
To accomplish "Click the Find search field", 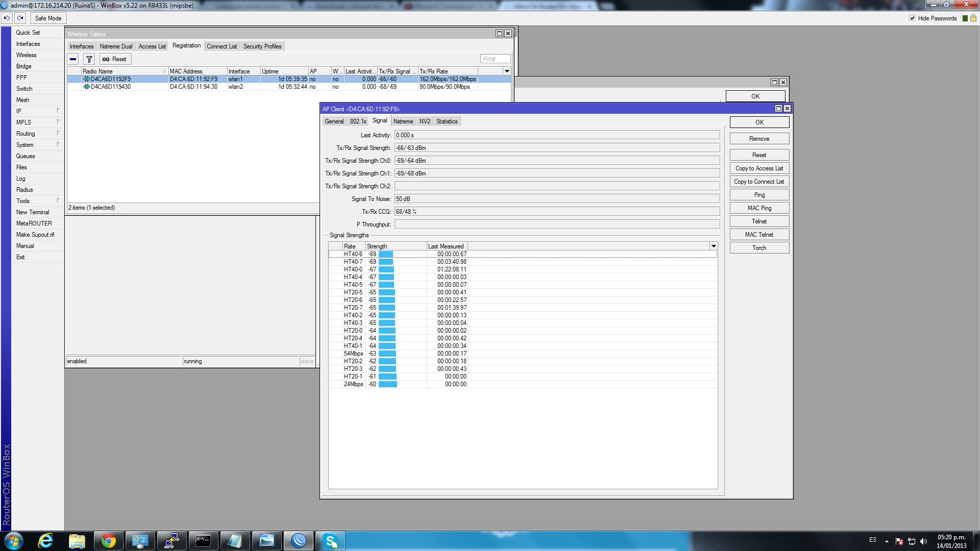I will pyautogui.click(x=495, y=59).
